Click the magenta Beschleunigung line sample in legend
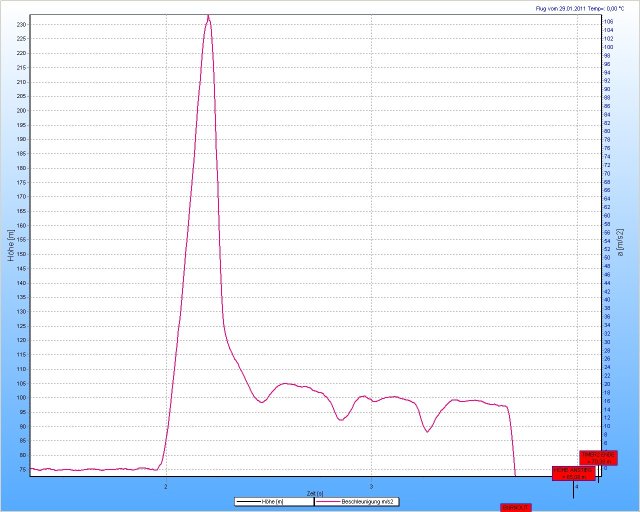The width and height of the screenshot is (640, 512). (328, 501)
